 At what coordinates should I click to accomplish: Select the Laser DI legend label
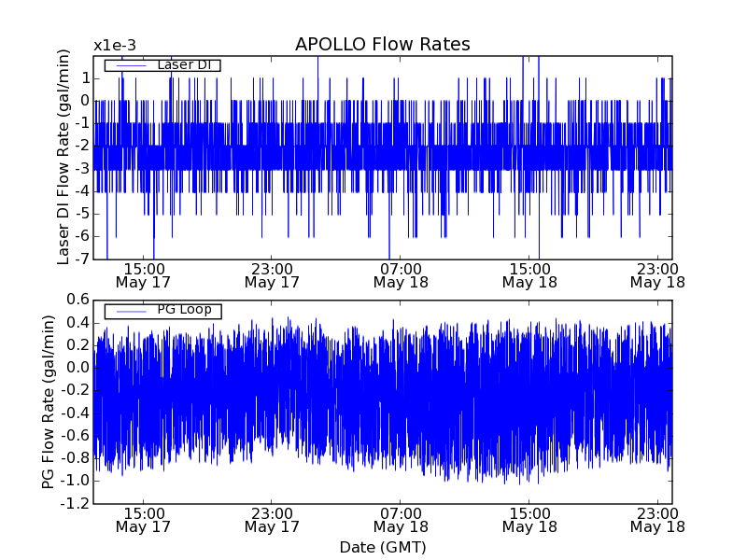pyautogui.click(x=183, y=64)
